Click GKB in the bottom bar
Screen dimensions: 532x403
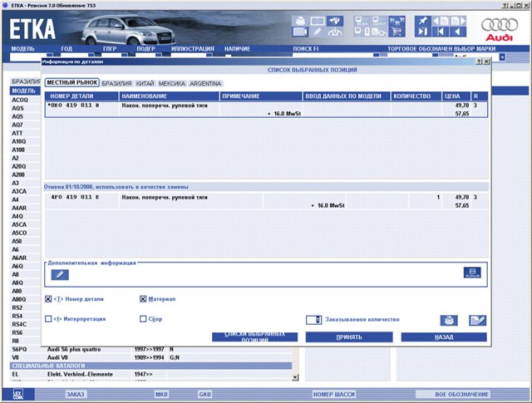(x=205, y=394)
